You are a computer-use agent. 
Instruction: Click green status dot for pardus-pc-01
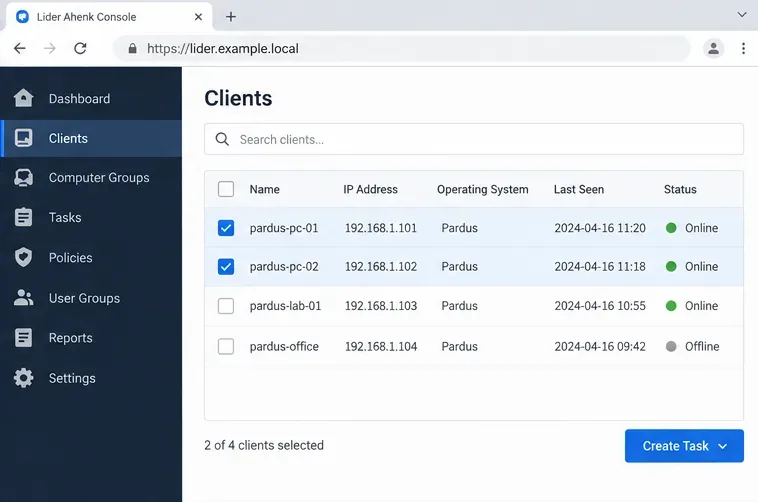[x=671, y=228]
